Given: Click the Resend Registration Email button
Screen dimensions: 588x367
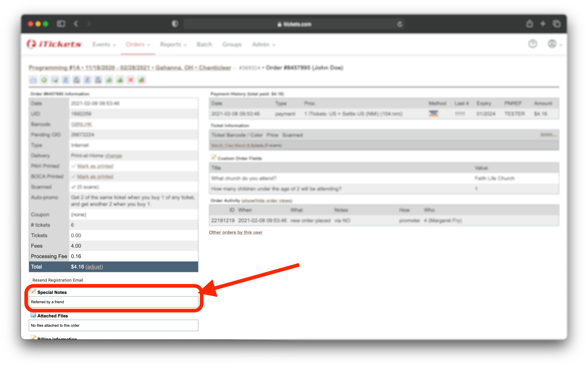Looking at the screenshot, I should click(58, 280).
